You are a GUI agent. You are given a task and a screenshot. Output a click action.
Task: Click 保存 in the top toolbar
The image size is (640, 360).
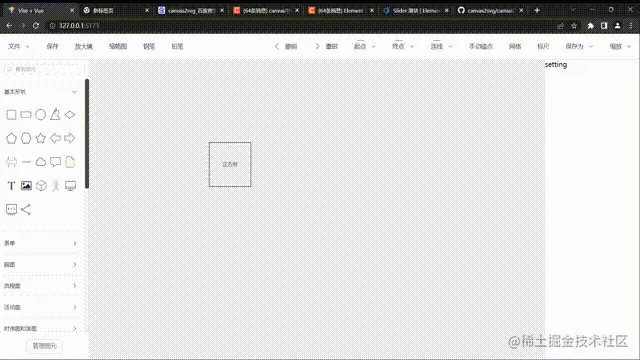pos(53,46)
